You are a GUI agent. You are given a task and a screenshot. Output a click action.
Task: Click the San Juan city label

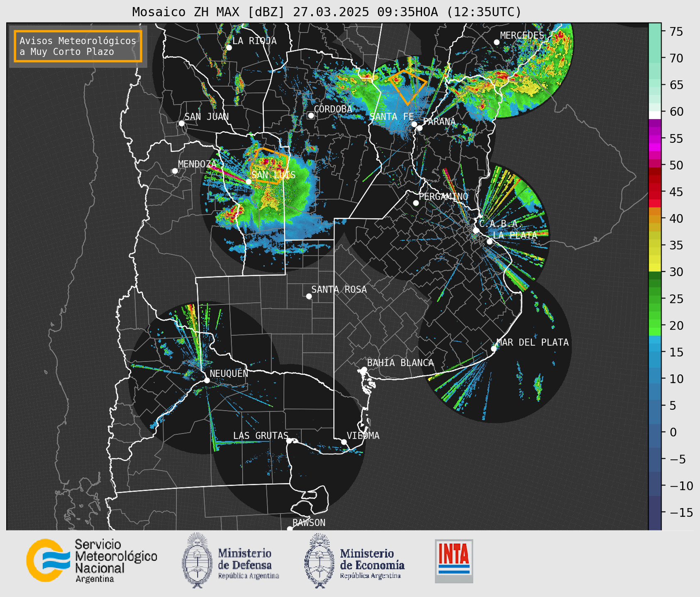(x=206, y=117)
